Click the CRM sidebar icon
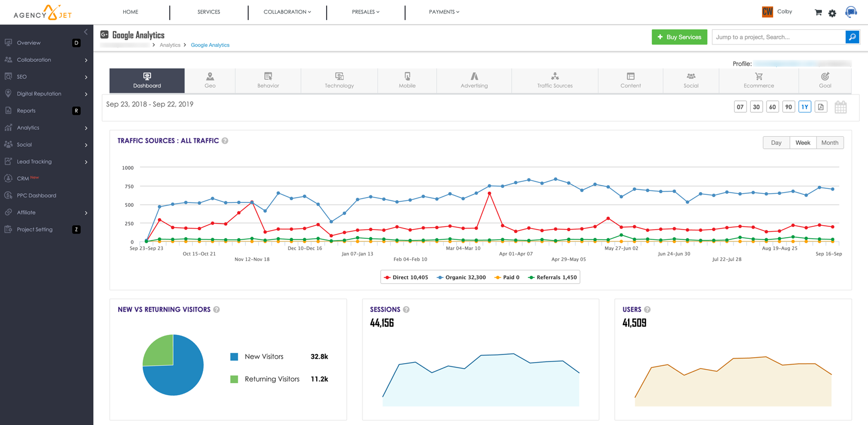The width and height of the screenshot is (868, 425). pyautogui.click(x=8, y=178)
